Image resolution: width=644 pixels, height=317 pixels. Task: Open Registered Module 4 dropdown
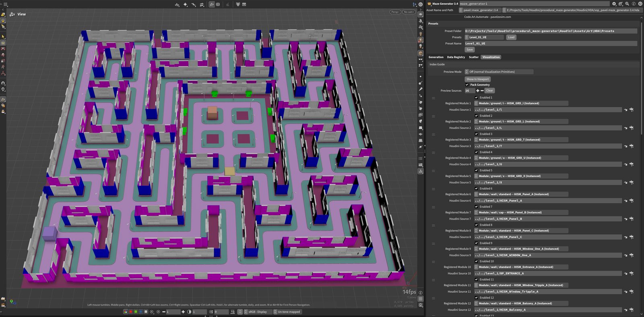[x=521, y=158]
